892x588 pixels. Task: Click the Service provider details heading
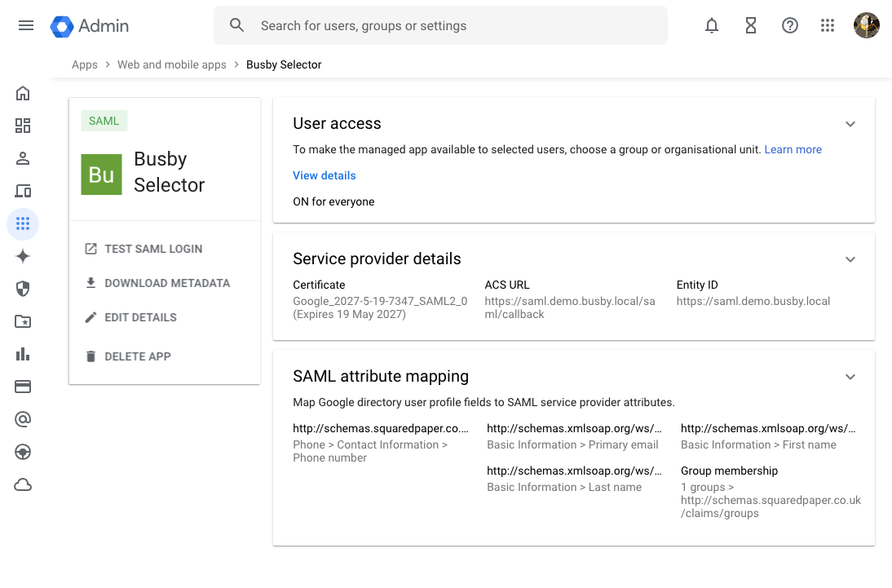tap(377, 259)
